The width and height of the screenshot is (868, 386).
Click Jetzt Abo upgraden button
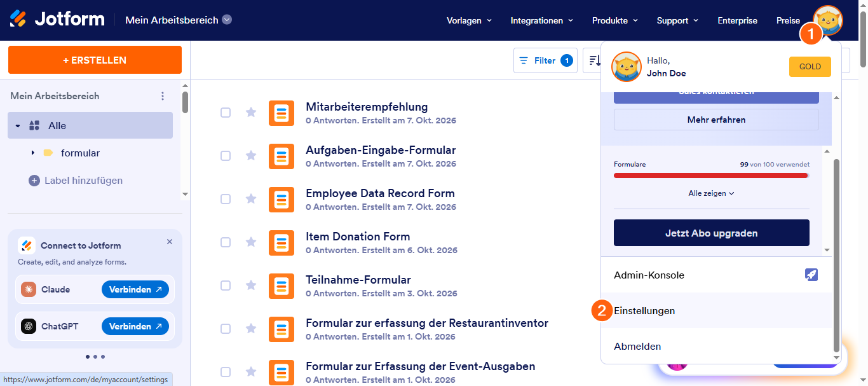[x=711, y=233]
